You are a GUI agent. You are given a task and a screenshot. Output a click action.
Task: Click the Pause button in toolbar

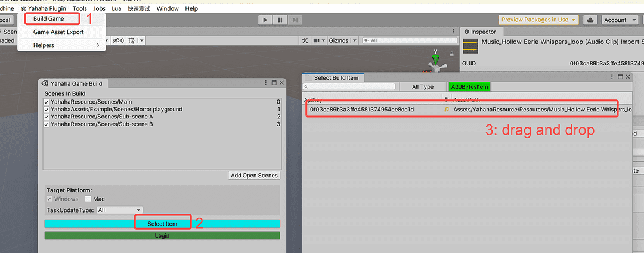280,20
